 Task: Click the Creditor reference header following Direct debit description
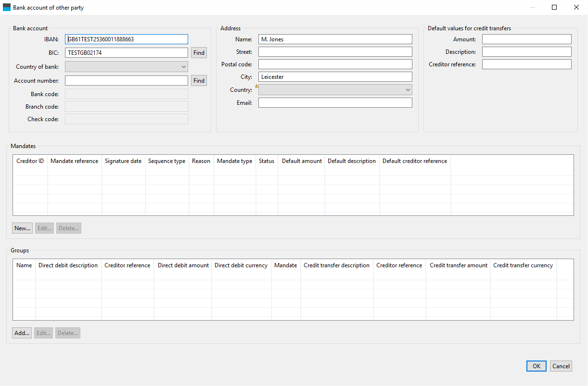[128, 265]
